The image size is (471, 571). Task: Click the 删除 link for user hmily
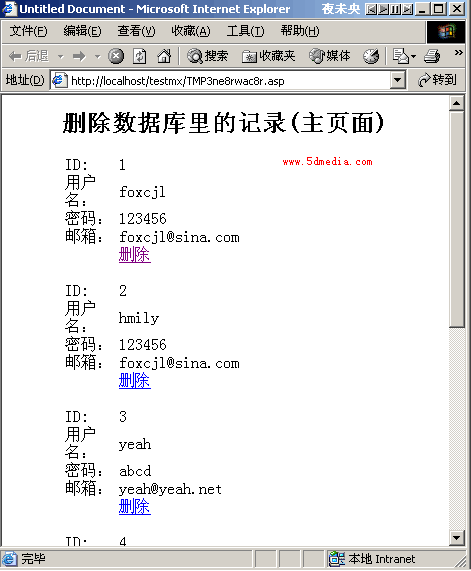coord(134,381)
